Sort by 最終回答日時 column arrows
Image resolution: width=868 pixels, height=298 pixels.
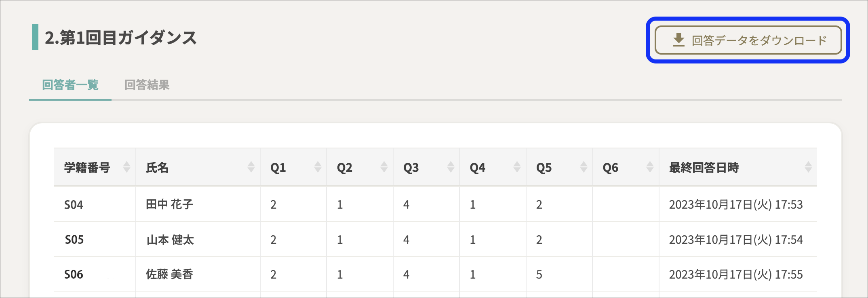(808, 167)
